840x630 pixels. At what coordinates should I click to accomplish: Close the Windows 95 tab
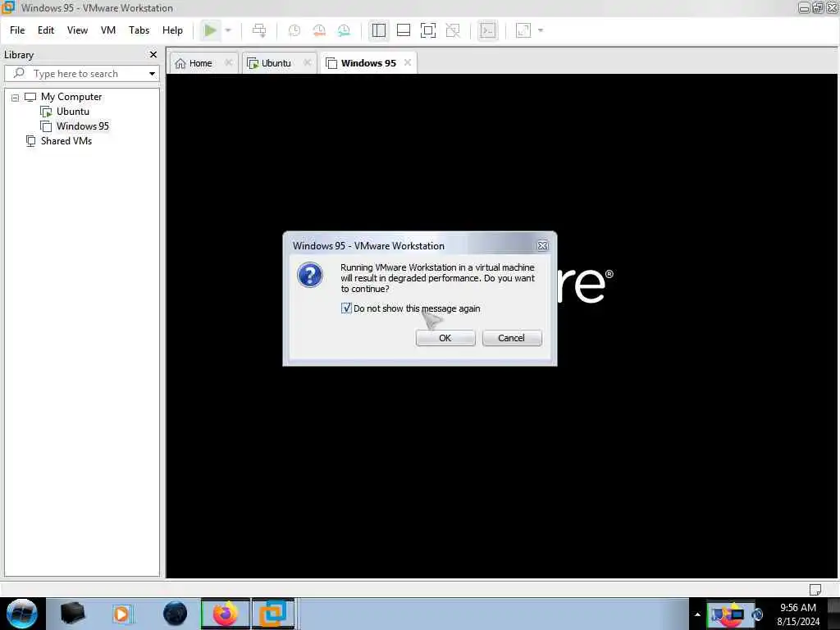tap(408, 62)
